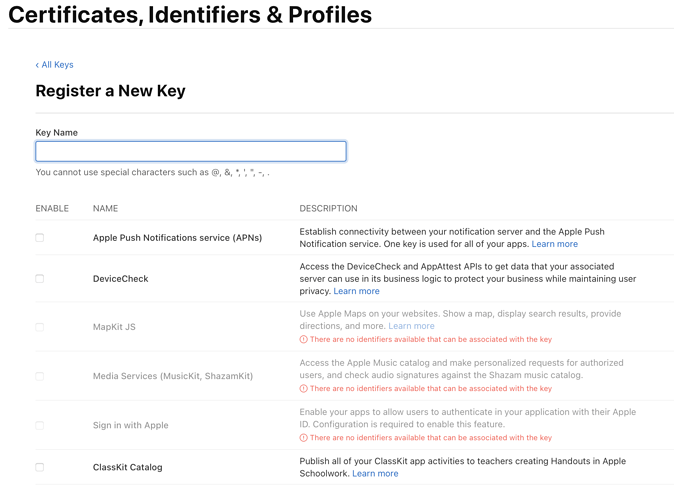Image resolution: width=674 pixels, height=500 pixels.
Task: Enable the DeviceCheck checkbox
Action: tap(40, 279)
